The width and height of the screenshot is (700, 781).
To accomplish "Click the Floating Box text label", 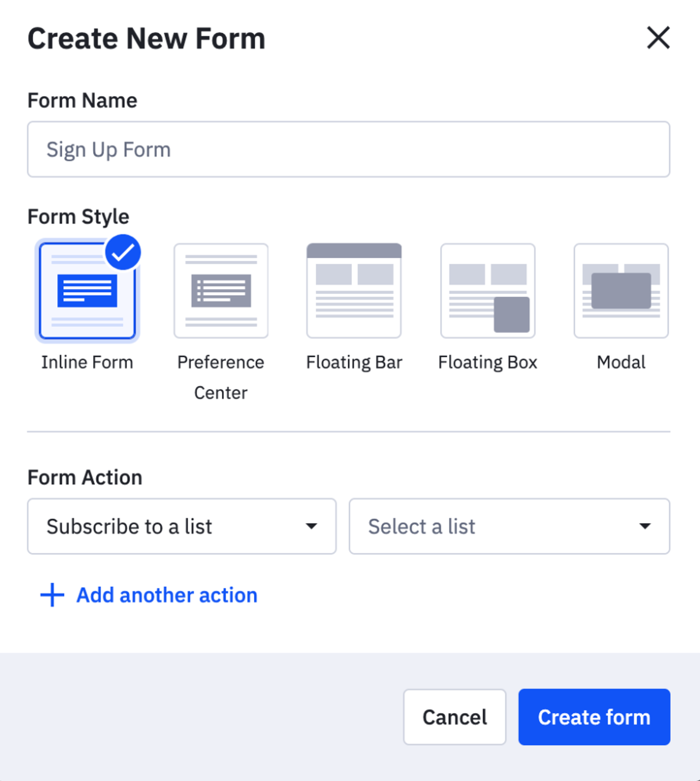I will pos(488,362).
